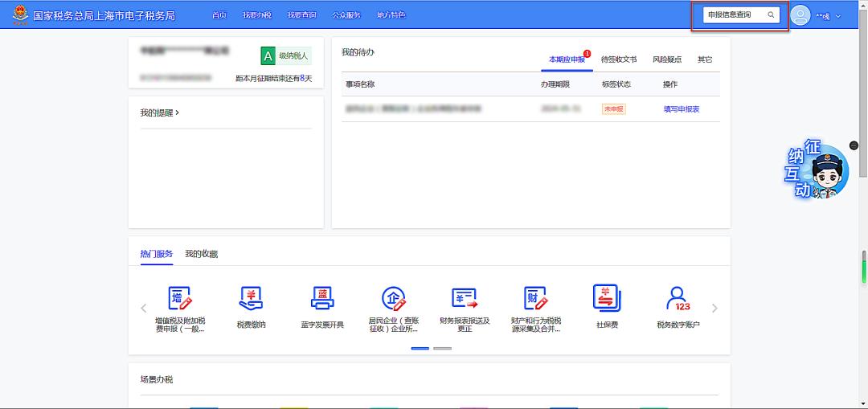
Task: Show next page of hot services
Action: click(x=714, y=309)
